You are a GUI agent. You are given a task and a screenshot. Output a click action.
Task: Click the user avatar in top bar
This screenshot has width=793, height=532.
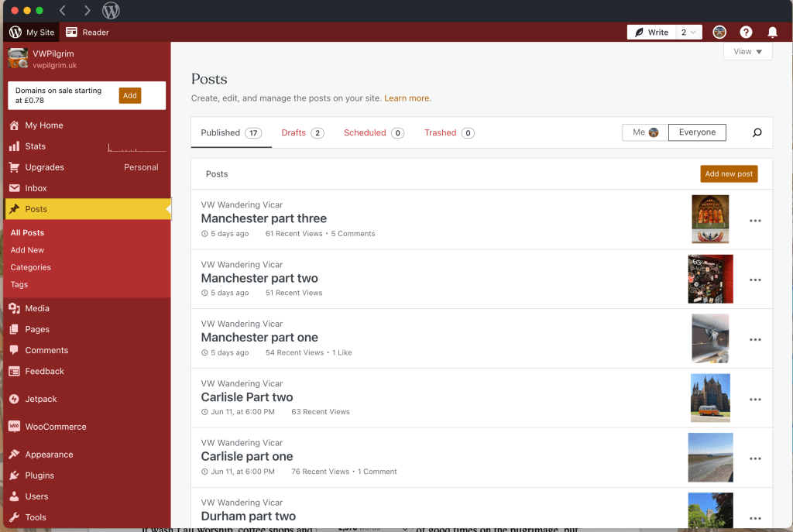pyautogui.click(x=719, y=33)
